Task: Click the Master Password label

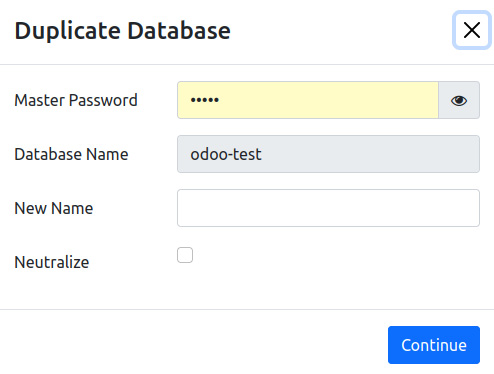Action: pos(76,100)
